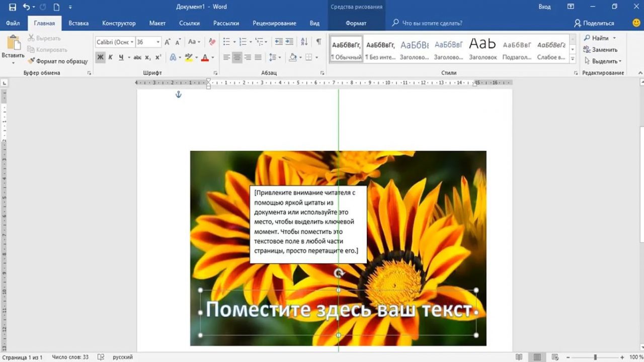644x362 pixels.
Task: Increase paragraph indent
Action: (x=289, y=42)
